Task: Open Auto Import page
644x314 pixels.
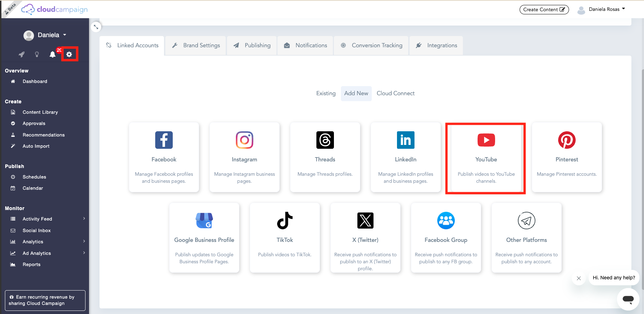Action: click(x=36, y=146)
